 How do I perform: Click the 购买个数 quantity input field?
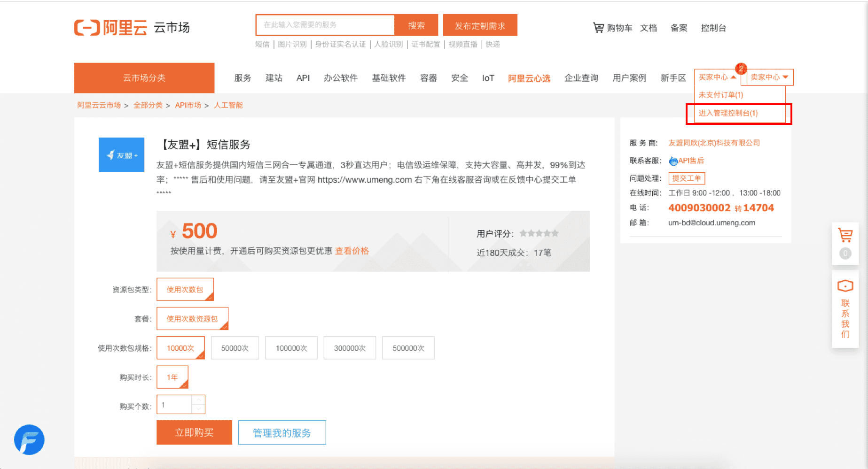[174, 405]
